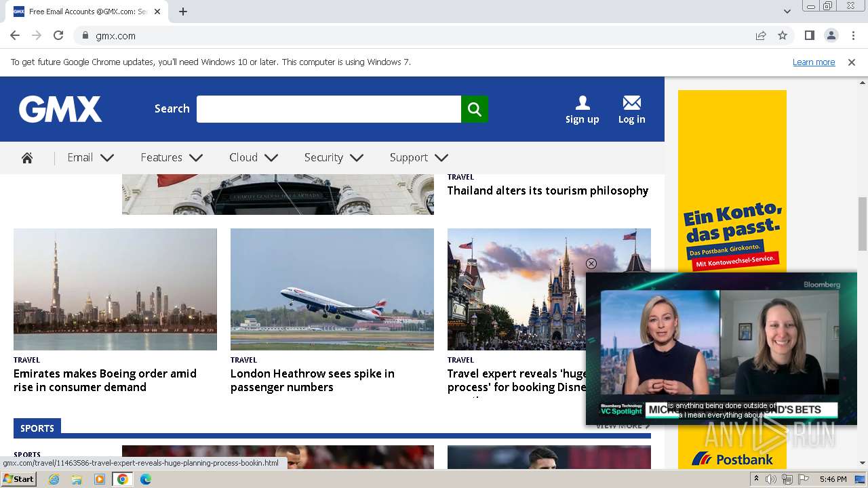The image size is (868, 488).
Task: Click the Learn more link
Action: point(814,62)
